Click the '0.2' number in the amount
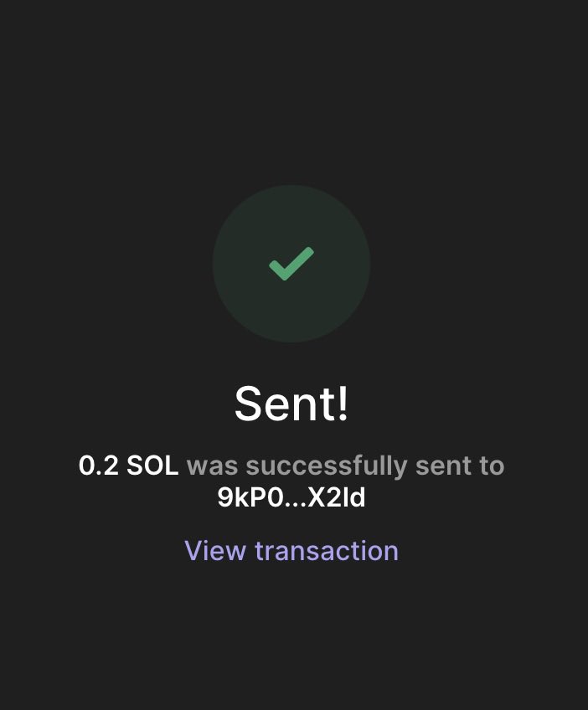 pos(98,466)
